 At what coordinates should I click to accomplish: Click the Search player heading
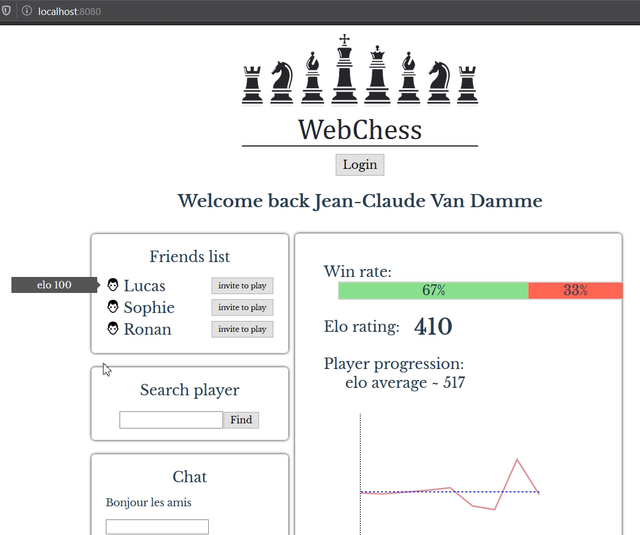(x=189, y=390)
